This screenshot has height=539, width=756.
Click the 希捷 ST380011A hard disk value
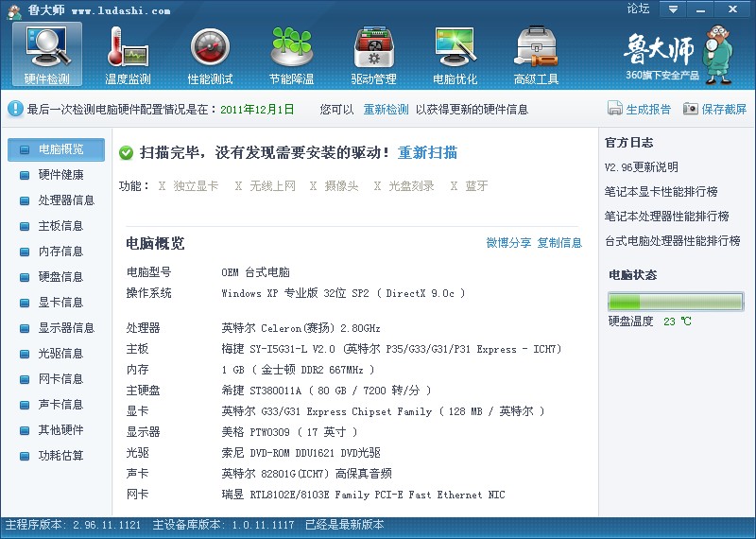[326, 391]
